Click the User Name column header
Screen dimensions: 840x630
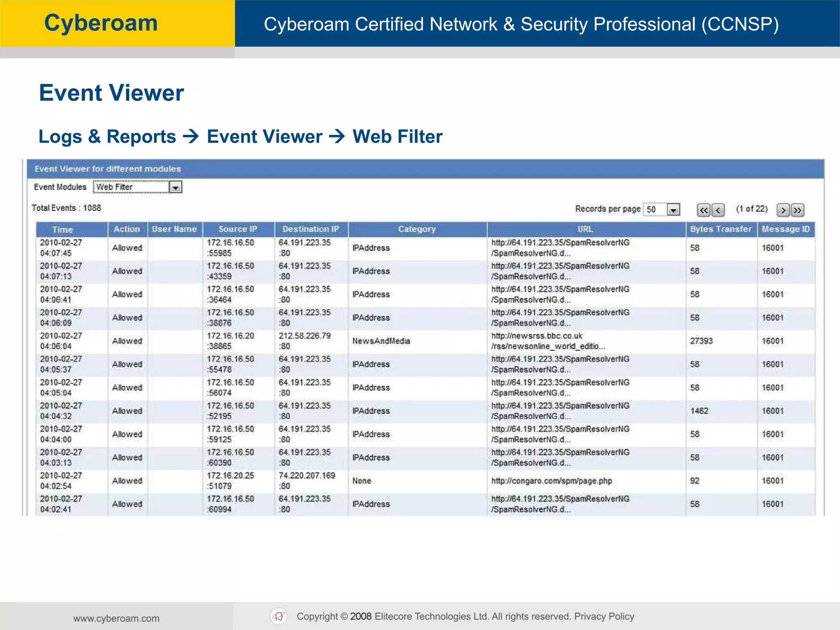(x=175, y=229)
